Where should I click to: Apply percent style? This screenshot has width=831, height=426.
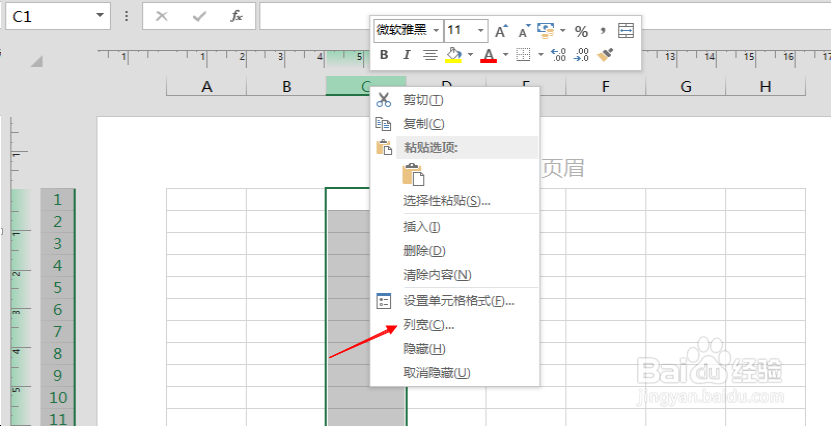point(581,31)
